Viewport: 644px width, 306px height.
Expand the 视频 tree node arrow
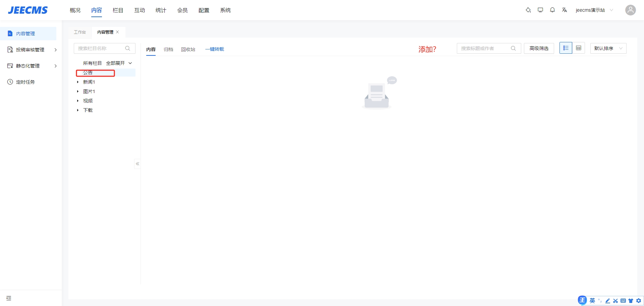78,101
